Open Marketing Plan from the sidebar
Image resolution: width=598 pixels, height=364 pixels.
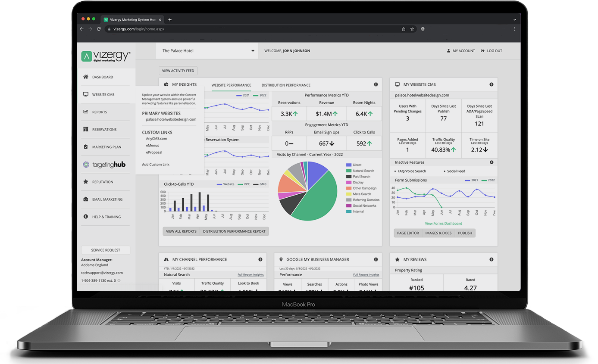pyautogui.click(x=106, y=147)
